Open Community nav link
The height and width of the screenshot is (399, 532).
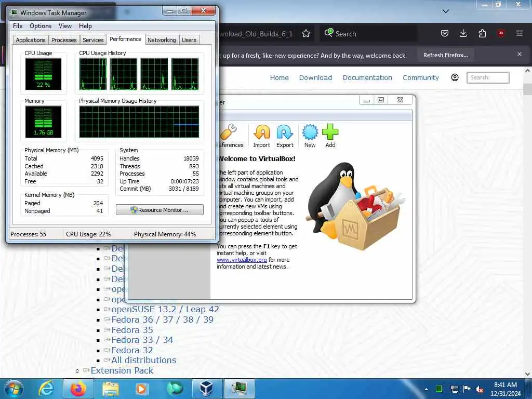421,78
